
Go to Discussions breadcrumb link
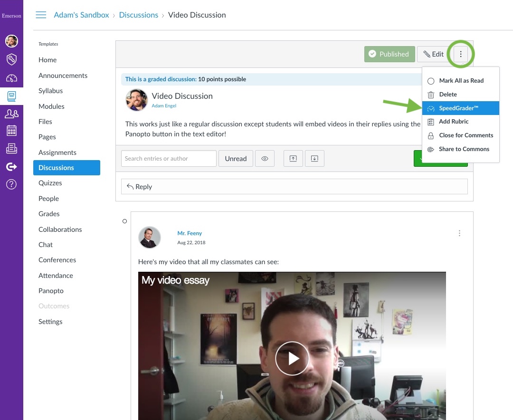point(138,15)
